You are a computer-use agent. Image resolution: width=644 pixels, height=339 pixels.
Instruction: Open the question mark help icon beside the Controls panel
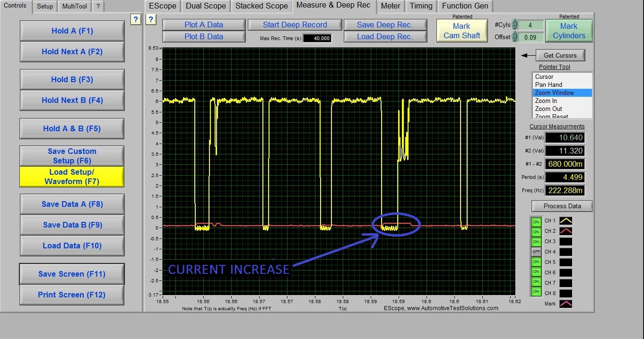[136, 19]
